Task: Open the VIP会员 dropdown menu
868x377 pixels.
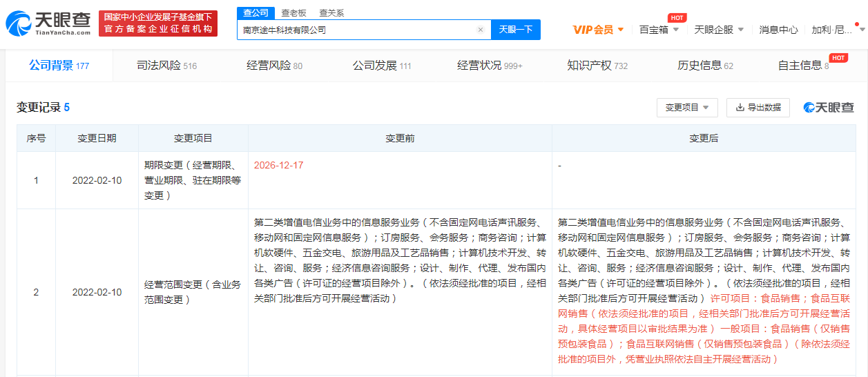Action: click(x=598, y=30)
